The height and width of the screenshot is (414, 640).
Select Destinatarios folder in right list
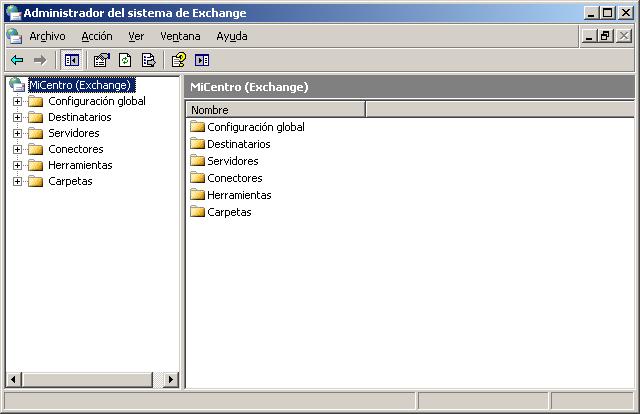click(x=238, y=144)
